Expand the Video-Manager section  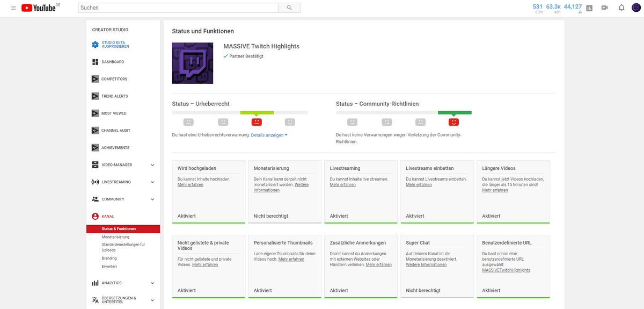click(152, 165)
